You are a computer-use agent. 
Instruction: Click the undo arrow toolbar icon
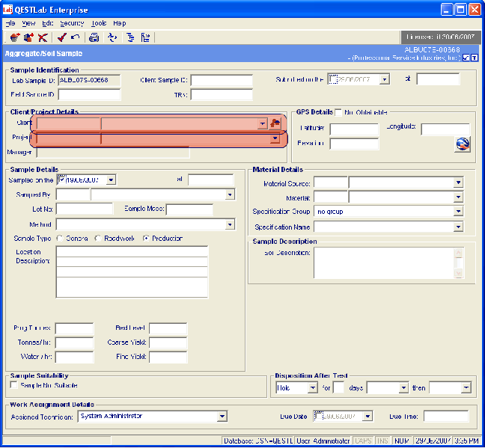pos(75,37)
